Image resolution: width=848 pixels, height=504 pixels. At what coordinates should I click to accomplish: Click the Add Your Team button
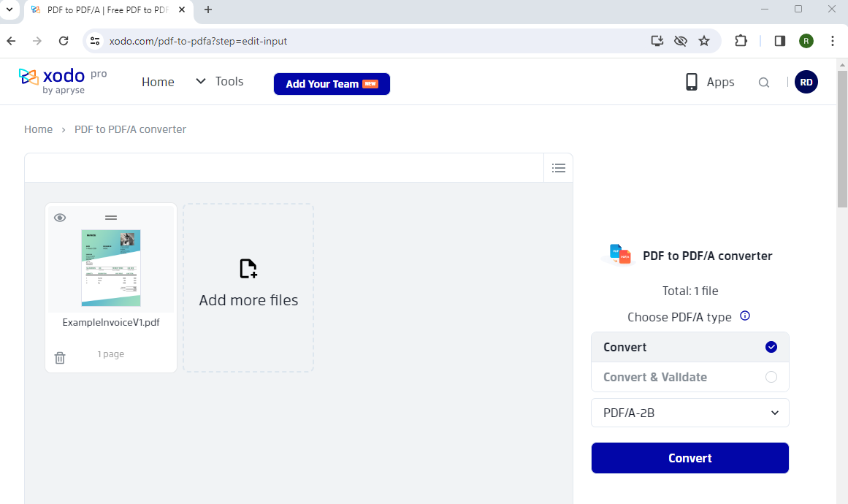pos(332,84)
